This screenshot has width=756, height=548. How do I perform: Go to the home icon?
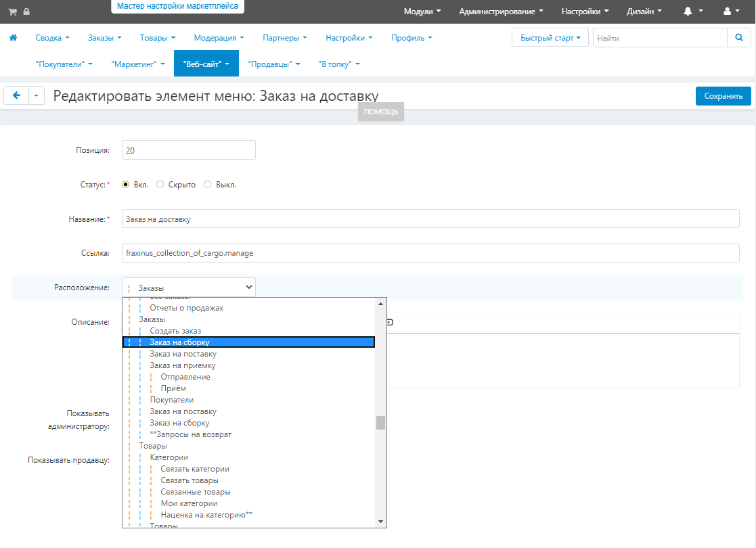tap(14, 38)
